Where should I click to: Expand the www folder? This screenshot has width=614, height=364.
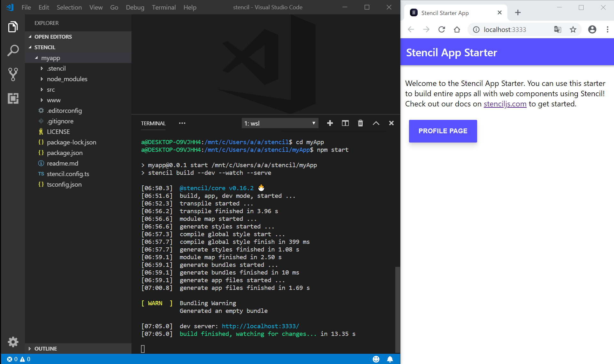pos(78,100)
